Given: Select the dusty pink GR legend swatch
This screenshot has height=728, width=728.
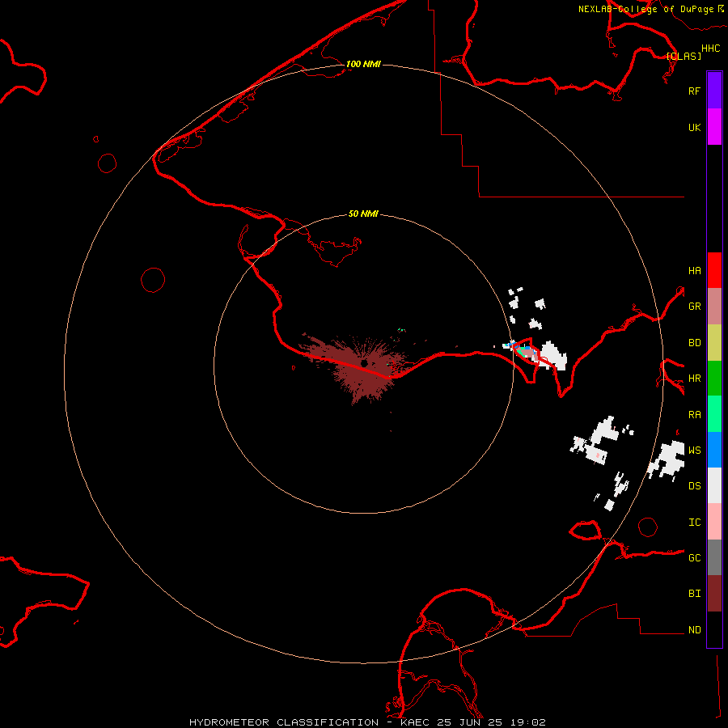Looking at the screenshot, I should click(x=714, y=307).
